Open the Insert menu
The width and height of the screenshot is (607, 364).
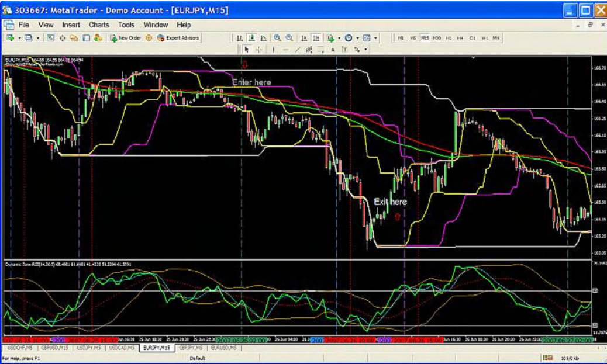(x=71, y=25)
